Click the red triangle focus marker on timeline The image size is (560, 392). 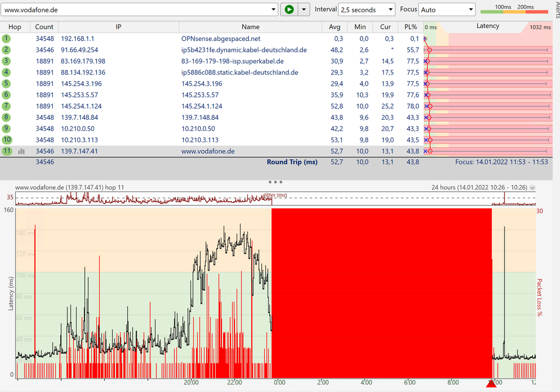[492, 384]
